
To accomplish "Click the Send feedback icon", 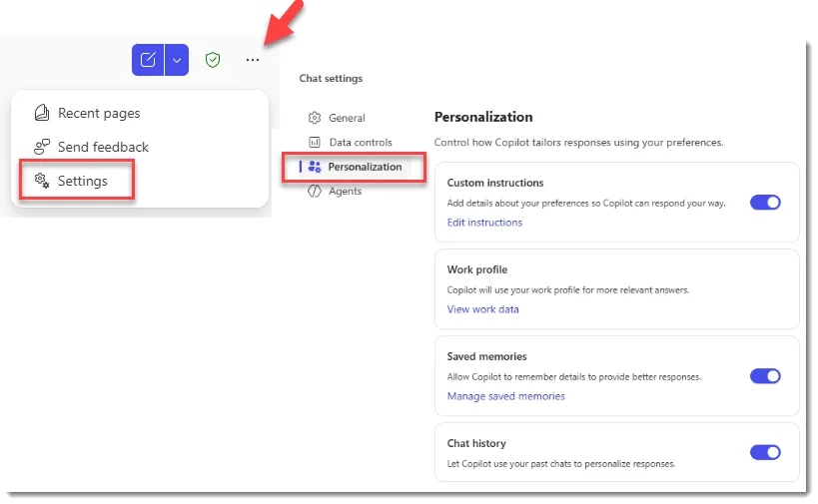I will pyautogui.click(x=42, y=147).
